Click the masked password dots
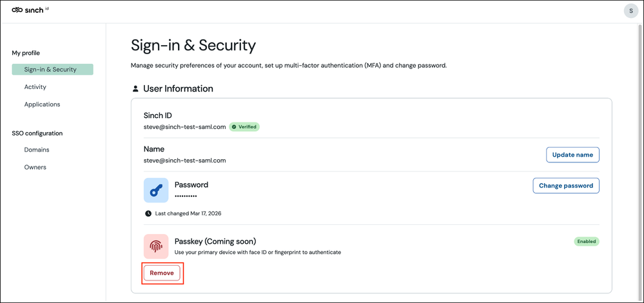Image resolution: width=644 pixels, height=303 pixels. (186, 196)
